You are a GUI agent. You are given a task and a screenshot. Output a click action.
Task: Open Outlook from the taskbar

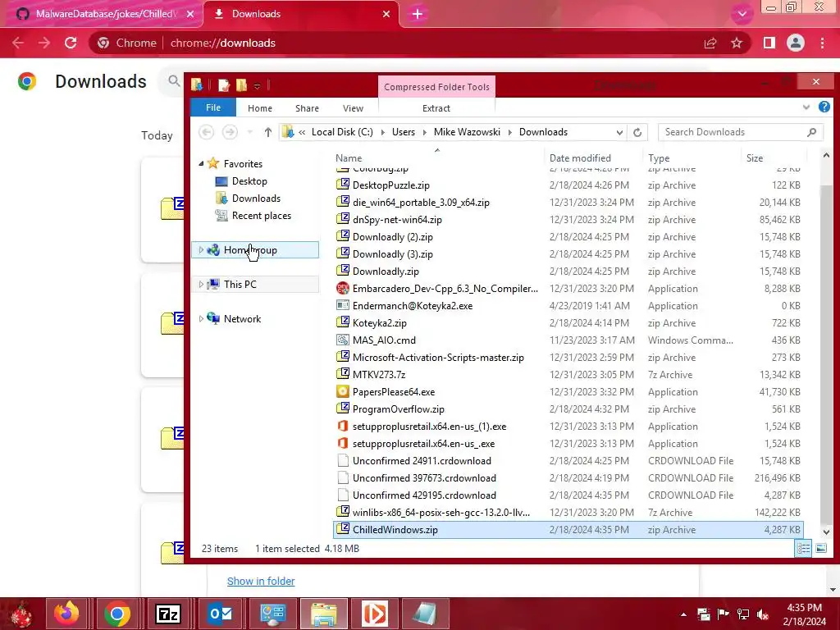pyautogui.click(x=220, y=614)
